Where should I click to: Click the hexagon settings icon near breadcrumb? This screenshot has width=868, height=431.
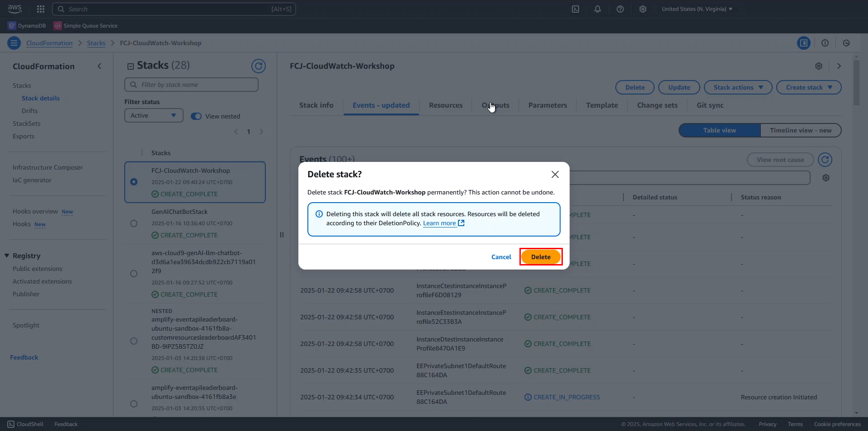pos(846,43)
